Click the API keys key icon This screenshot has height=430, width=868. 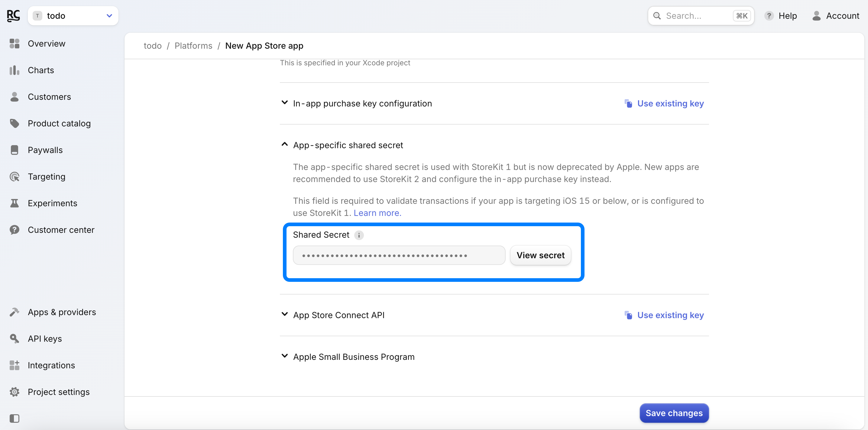(14, 339)
